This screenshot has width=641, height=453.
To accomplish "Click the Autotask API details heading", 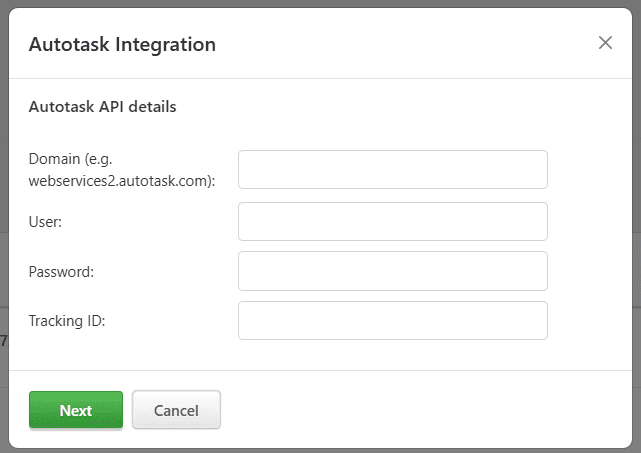I will coord(103,107).
